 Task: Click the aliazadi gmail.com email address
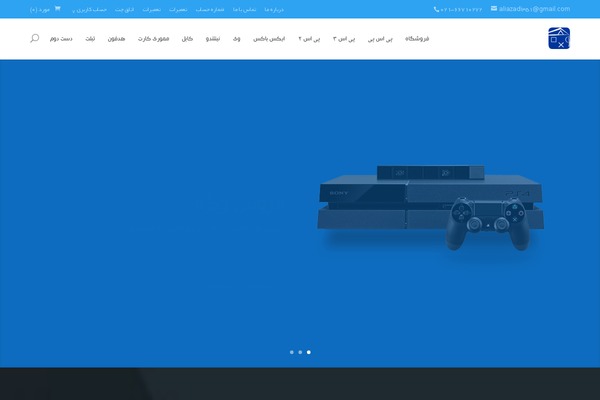click(x=534, y=9)
